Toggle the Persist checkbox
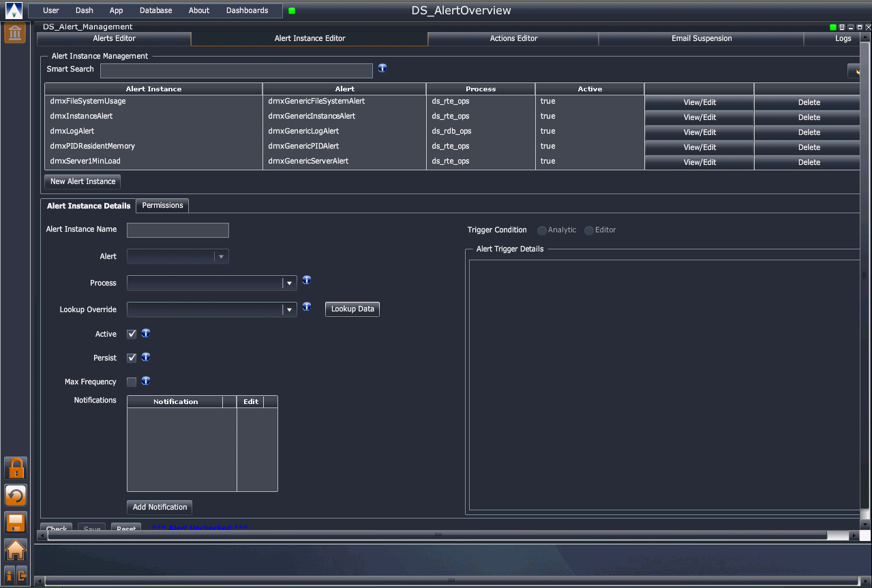Screen dimensions: 872x588 [132, 358]
